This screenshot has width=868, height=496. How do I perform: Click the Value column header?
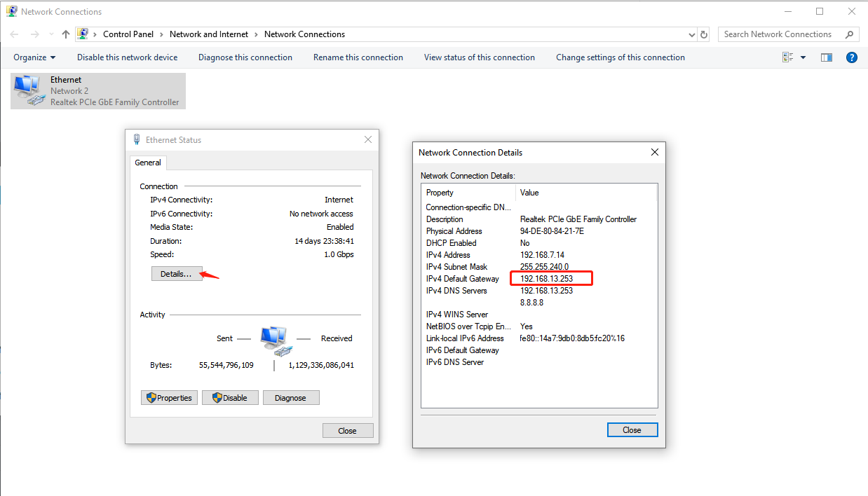tap(586, 193)
